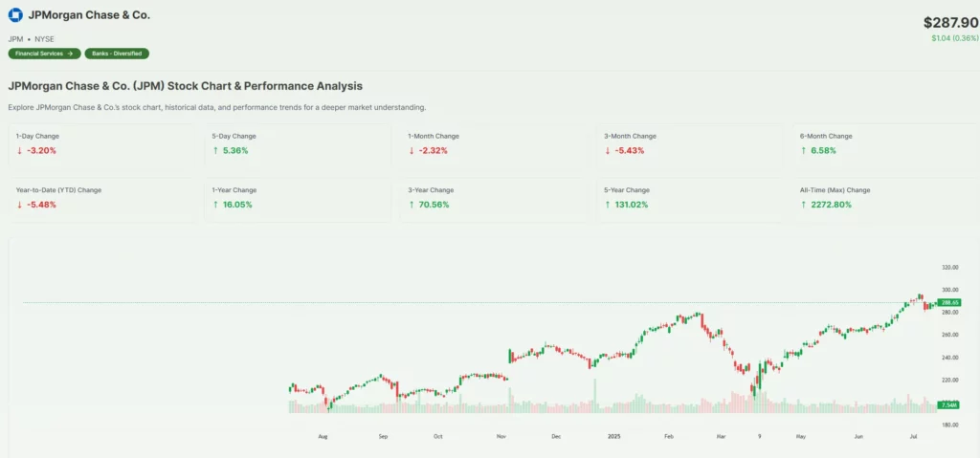The width and height of the screenshot is (980, 458).
Task: Click the 2025 marker on time axis
Action: point(614,437)
